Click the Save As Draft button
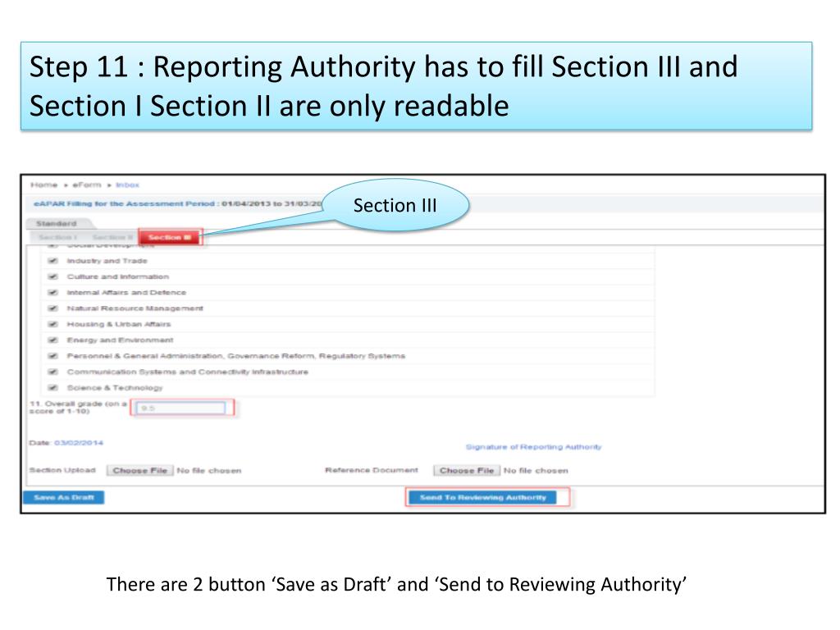 64,498
